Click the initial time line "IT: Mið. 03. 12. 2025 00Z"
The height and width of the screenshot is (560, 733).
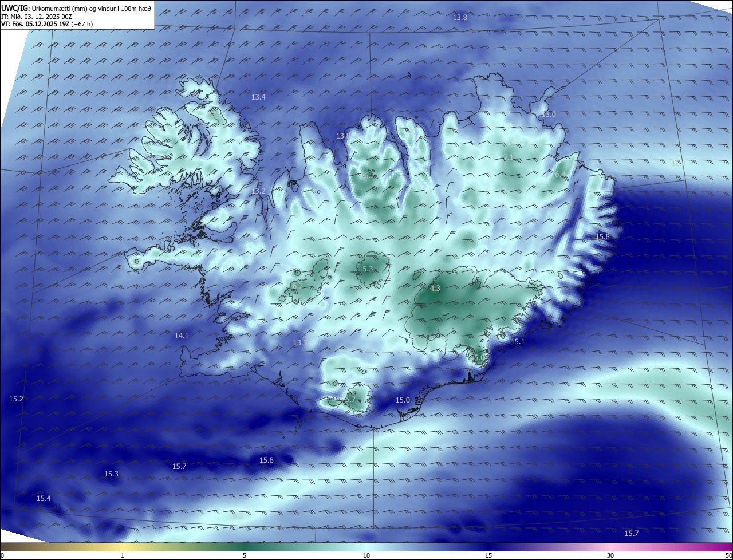(37, 17)
